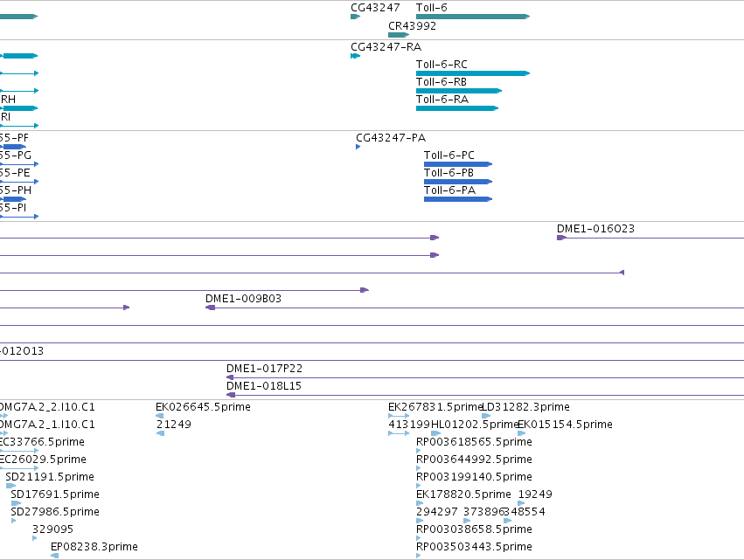The image size is (744, 560).
Task: Click the CG43247-PA protein label
Action: [391, 138]
